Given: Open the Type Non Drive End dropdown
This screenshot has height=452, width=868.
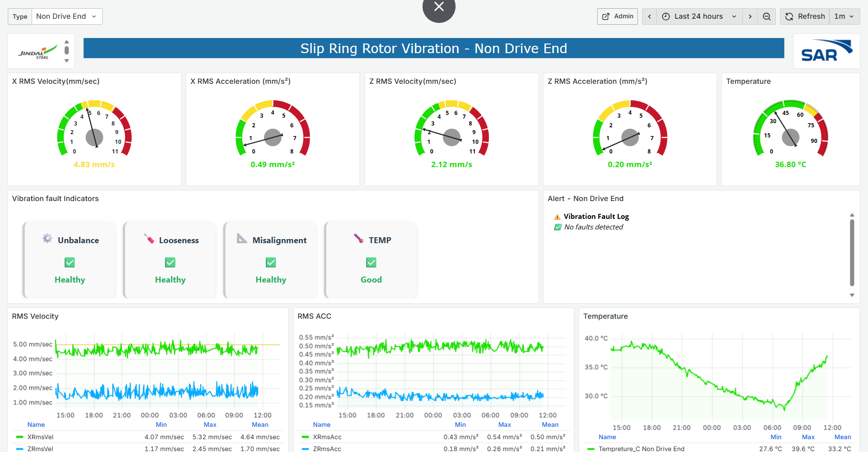Looking at the screenshot, I should pyautogui.click(x=66, y=16).
